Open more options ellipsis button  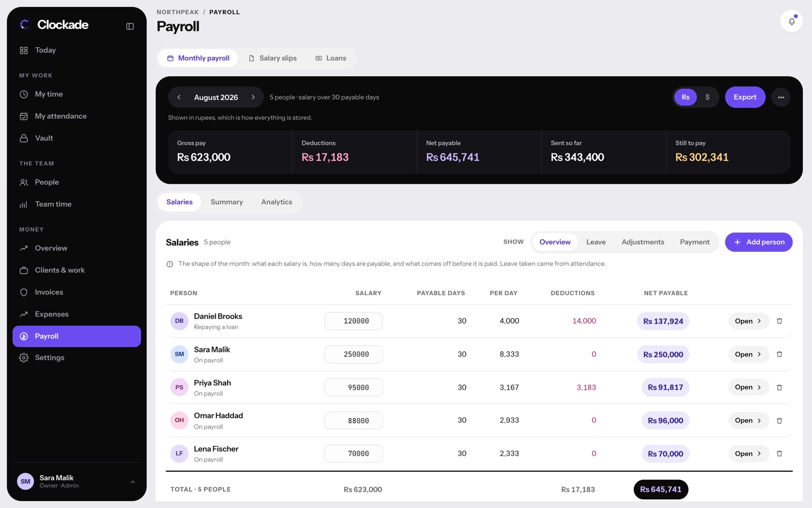point(781,97)
